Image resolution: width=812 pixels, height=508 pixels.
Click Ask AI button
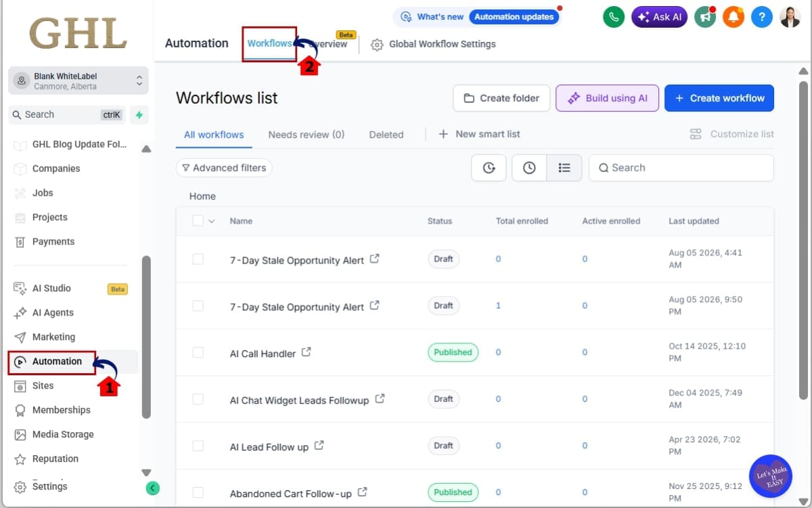click(659, 17)
